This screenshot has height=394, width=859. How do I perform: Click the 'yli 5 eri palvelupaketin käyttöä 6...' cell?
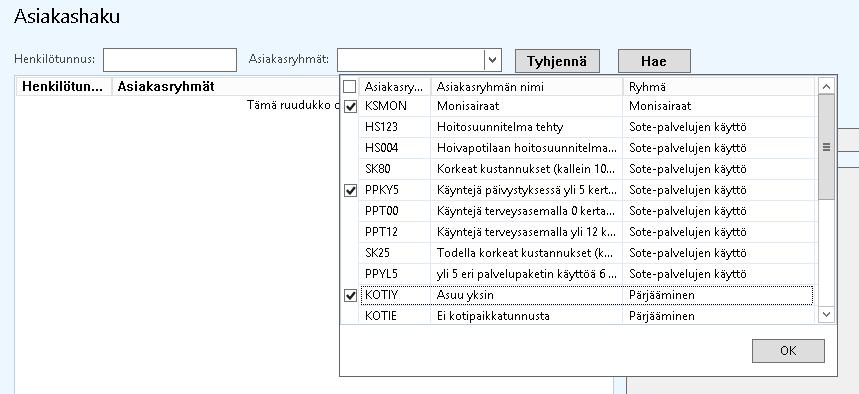(526, 274)
